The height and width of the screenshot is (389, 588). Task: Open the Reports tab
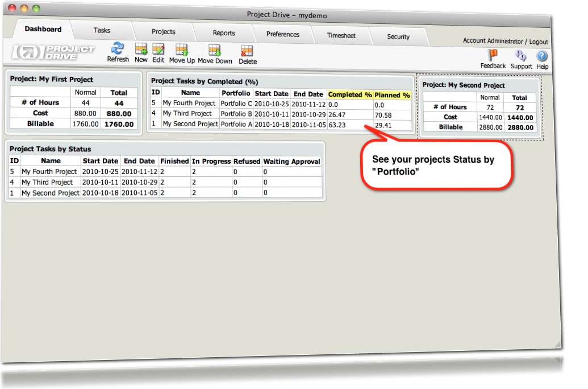(224, 32)
